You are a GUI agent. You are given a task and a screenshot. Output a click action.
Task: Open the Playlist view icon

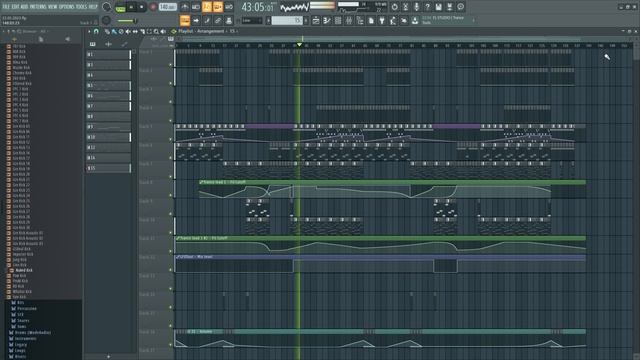tap(316, 20)
